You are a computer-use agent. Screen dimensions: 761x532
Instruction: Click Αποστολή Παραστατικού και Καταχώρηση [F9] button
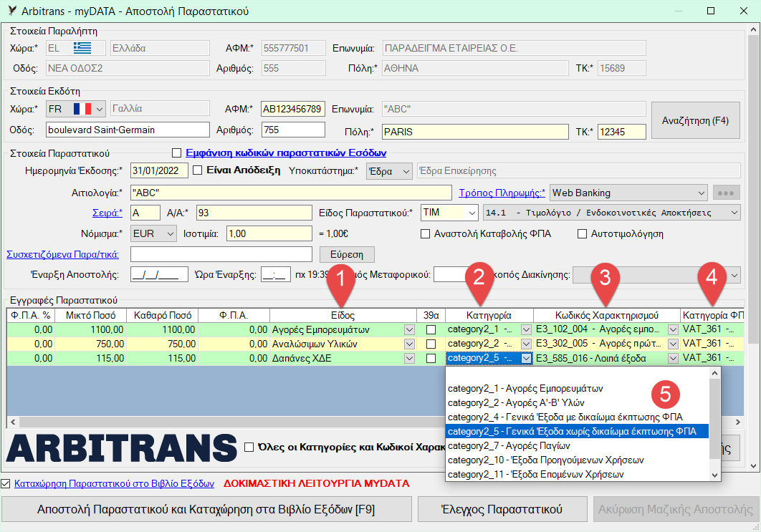[x=206, y=509]
